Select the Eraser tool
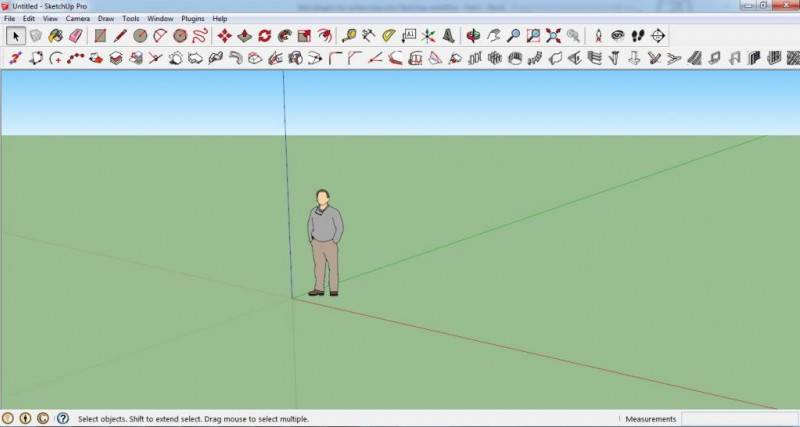This screenshot has height=427, width=800. point(76,36)
